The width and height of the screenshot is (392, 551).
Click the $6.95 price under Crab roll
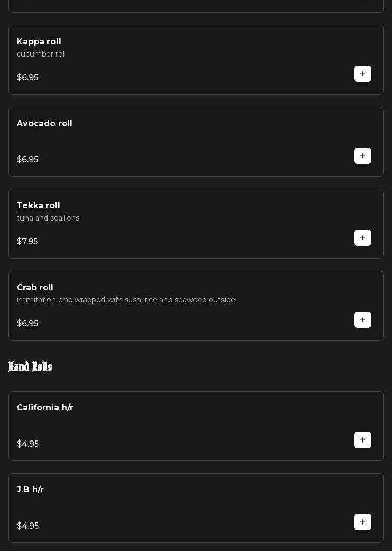point(27,323)
